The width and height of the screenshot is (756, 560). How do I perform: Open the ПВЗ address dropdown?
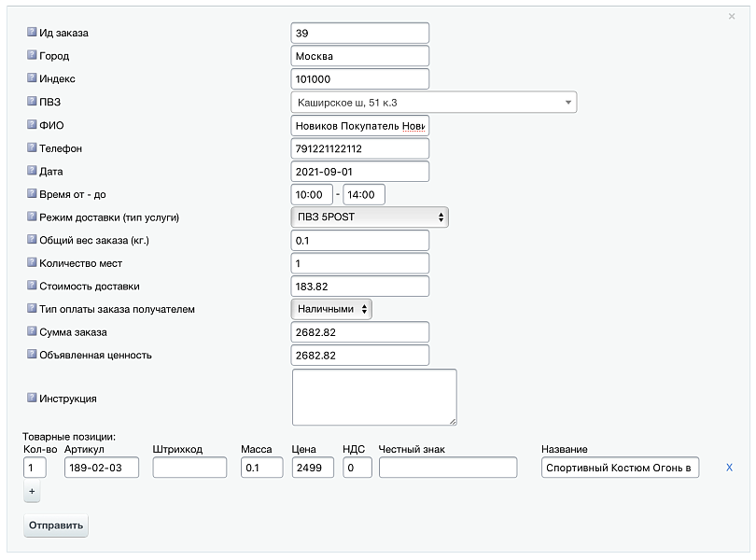point(434,102)
